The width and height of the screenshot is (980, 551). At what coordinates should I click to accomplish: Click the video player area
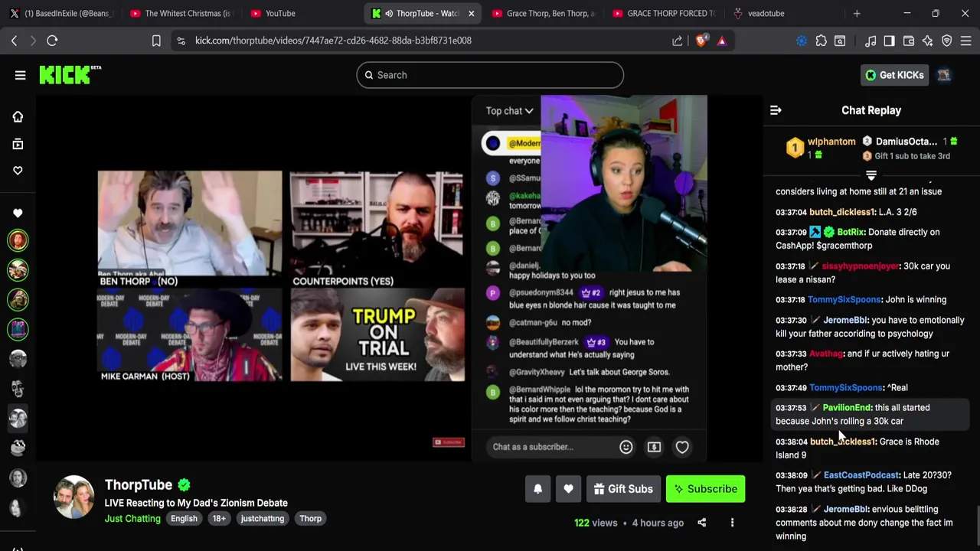(x=398, y=279)
